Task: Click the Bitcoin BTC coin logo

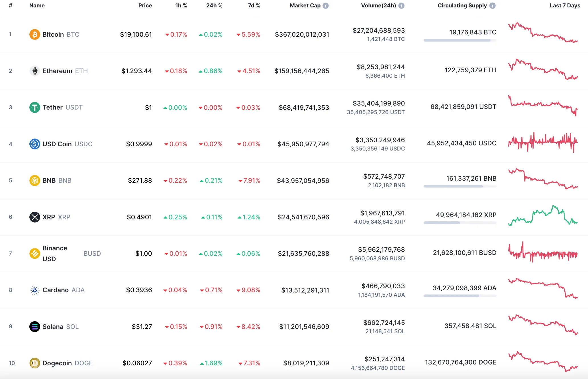Action: click(x=34, y=34)
